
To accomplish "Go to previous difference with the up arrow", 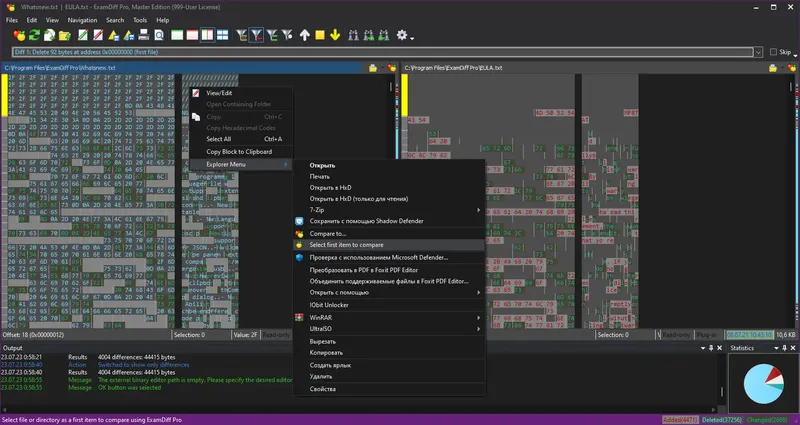I will [x=305, y=35].
